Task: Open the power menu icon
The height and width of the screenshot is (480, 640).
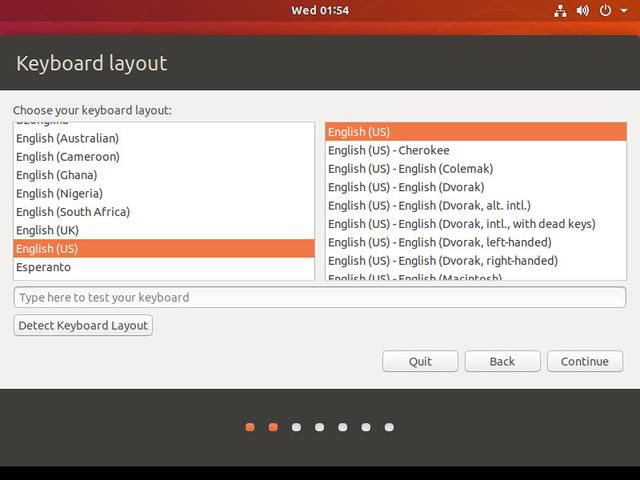Action: (x=605, y=11)
